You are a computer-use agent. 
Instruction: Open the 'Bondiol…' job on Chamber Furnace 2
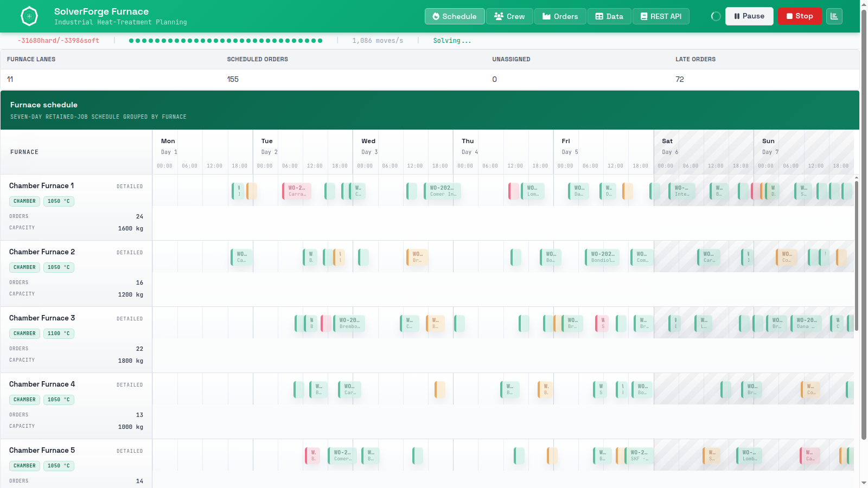tap(602, 257)
